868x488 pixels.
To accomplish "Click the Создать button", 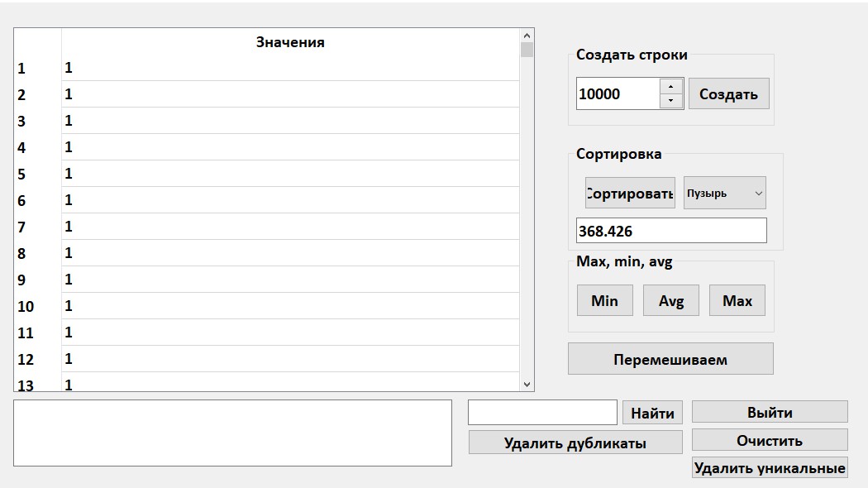I will click(728, 94).
